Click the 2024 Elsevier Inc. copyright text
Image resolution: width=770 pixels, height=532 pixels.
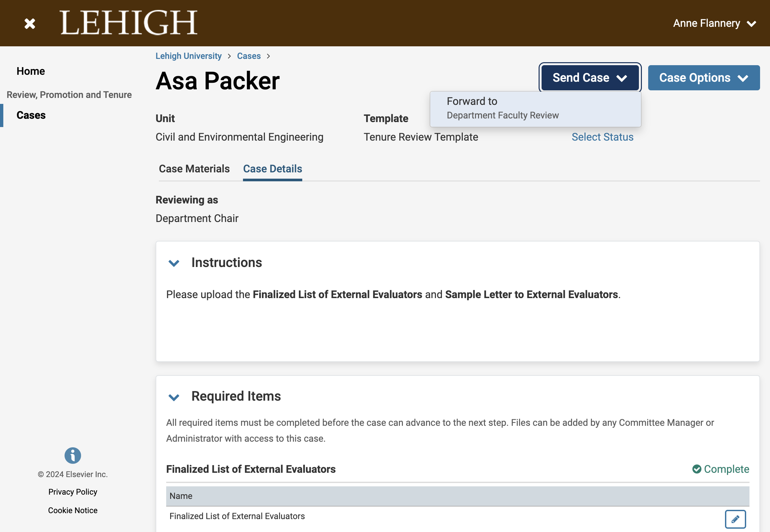coord(73,474)
